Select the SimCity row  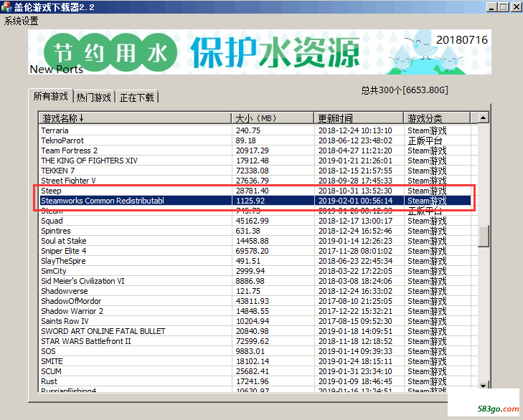click(255, 271)
